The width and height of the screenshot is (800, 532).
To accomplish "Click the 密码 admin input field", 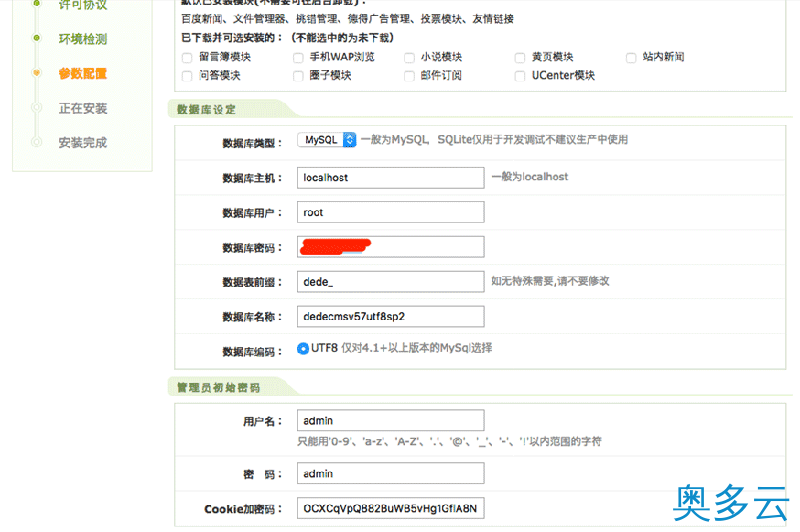I will 391,473.
